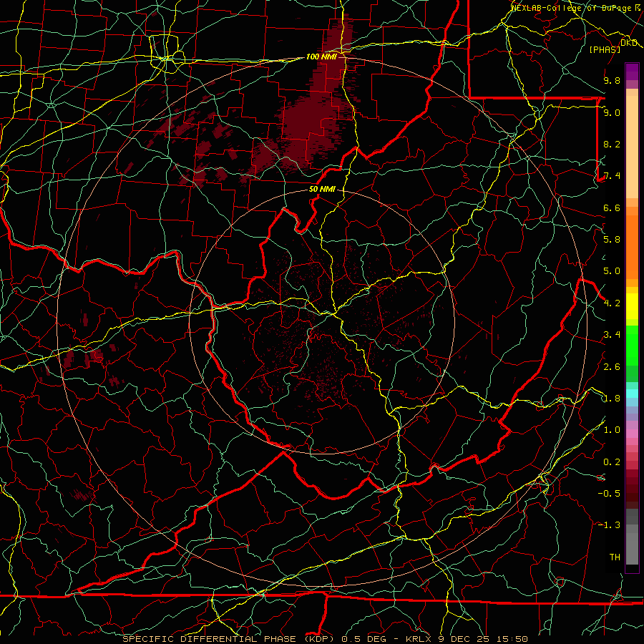Viewport: 644px width, 644px height.
Task: Click the "KRLX" radar site identifier
Action: (x=419, y=639)
